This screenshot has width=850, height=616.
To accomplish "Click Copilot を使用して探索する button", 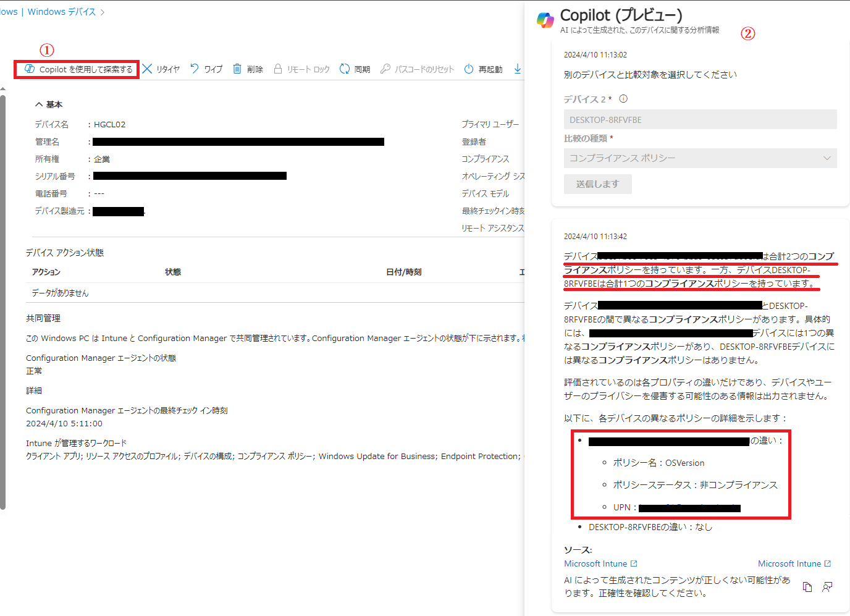I will click(76, 69).
